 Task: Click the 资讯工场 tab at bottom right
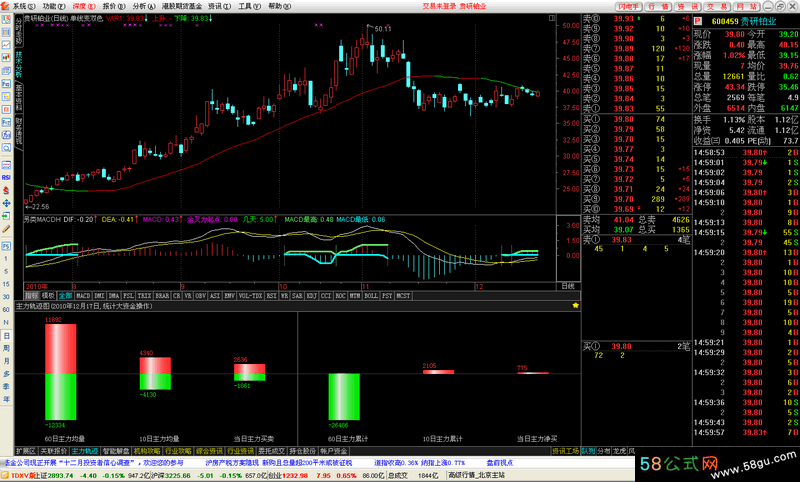(565, 451)
